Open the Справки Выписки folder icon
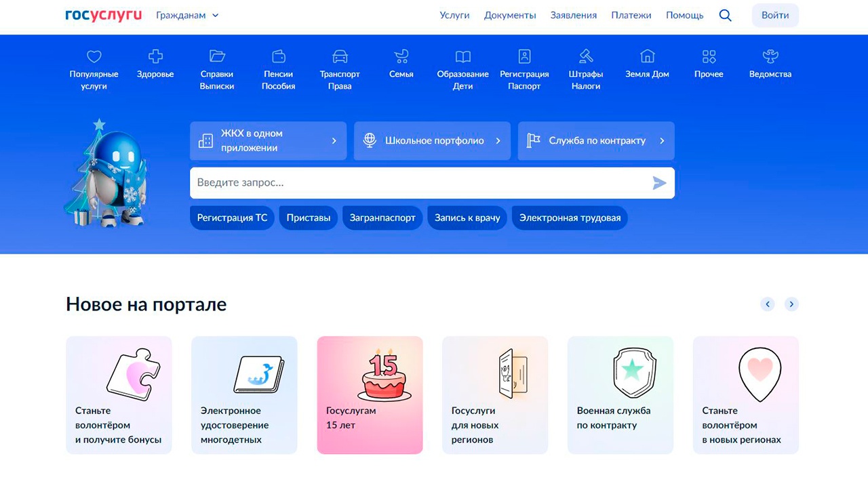 tap(217, 56)
